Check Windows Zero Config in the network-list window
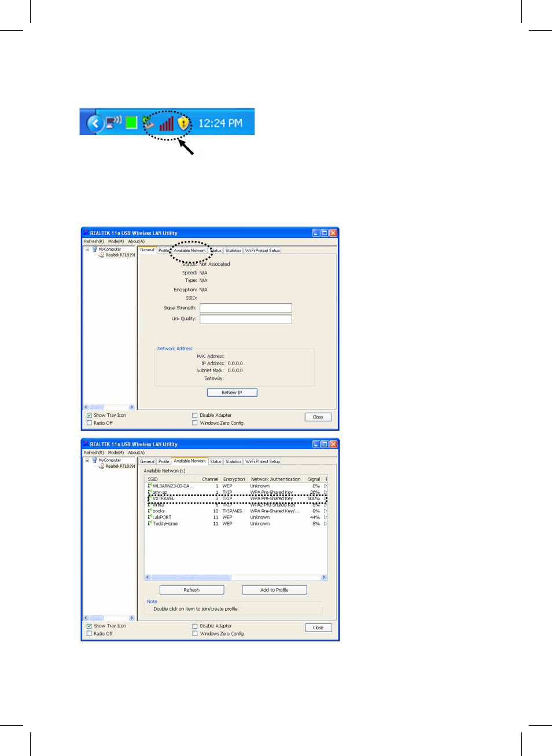Image resolution: width=552 pixels, height=756 pixels. click(x=195, y=634)
